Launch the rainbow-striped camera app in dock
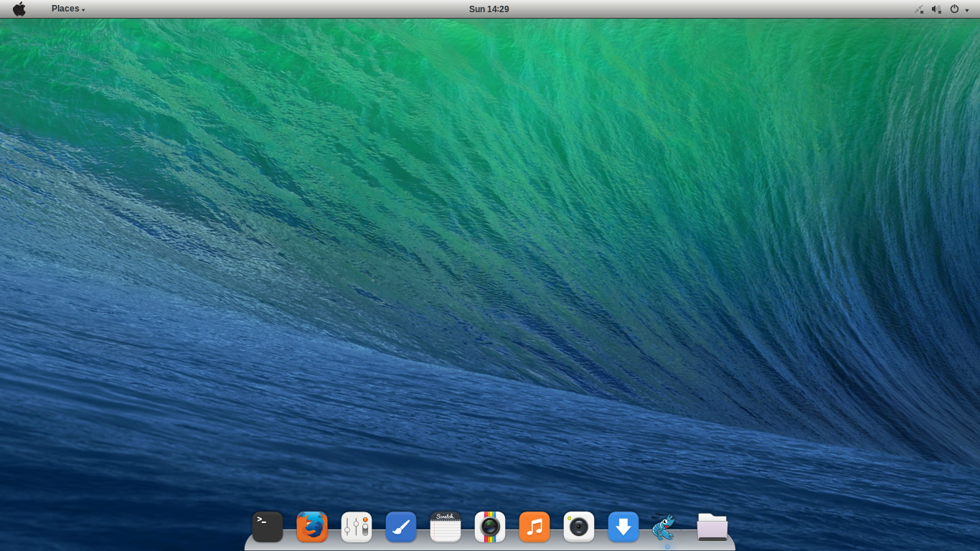 pos(490,527)
